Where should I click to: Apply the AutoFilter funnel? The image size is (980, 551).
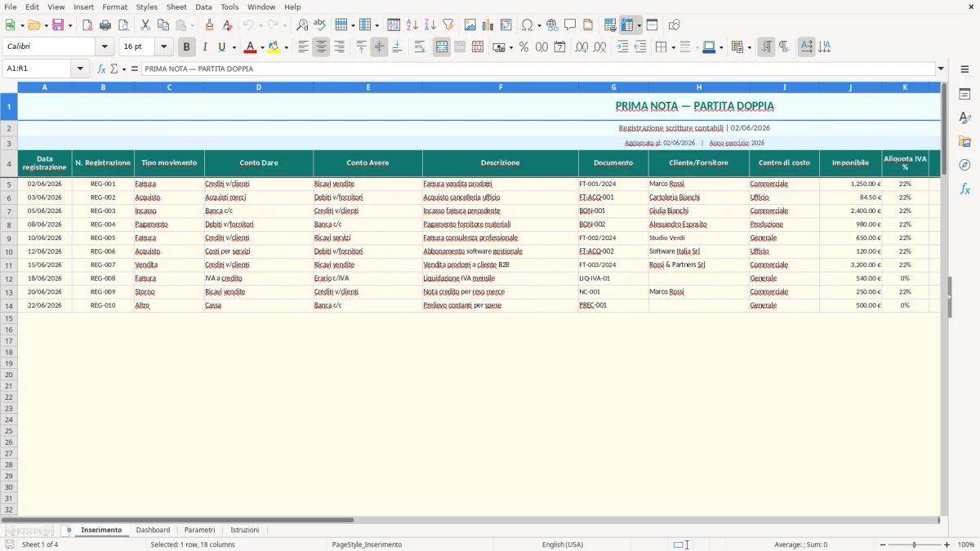[x=448, y=25]
